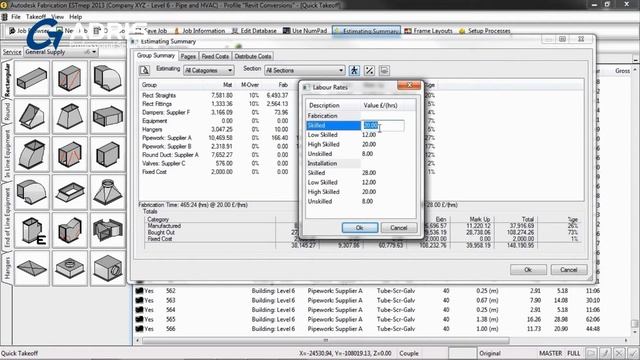Image resolution: width=640 pixels, height=360 pixels.
Task: Click the pencil icon in the status bar
Action: (605, 353)
